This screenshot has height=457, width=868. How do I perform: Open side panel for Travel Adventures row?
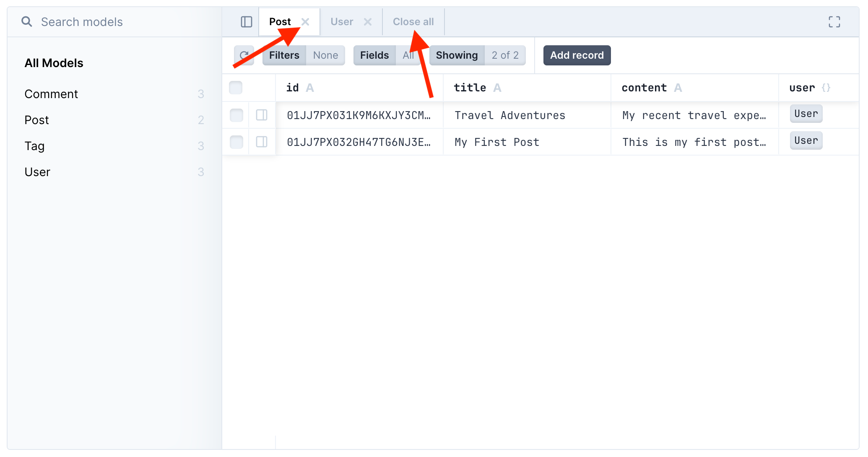[262, 115]
